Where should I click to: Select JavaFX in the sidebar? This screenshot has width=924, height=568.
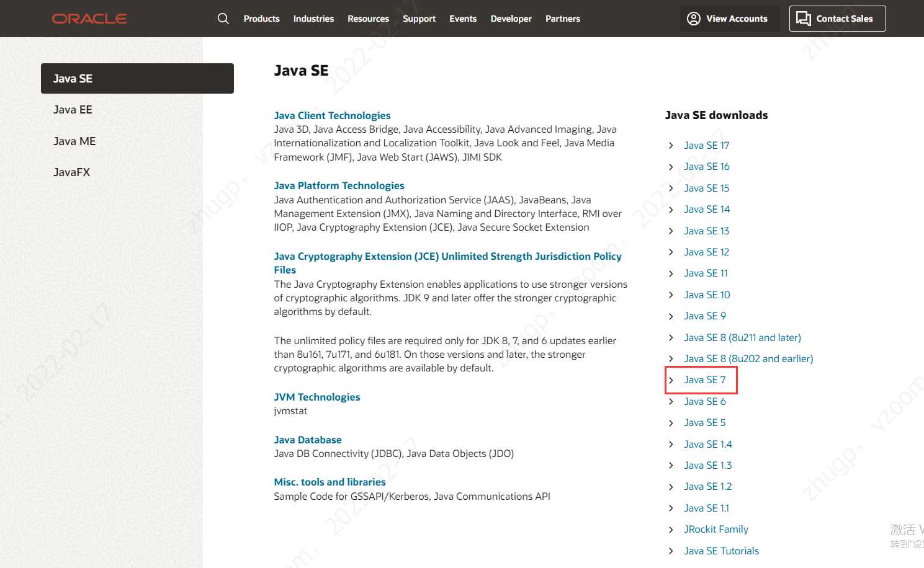[x=71, y=172]
